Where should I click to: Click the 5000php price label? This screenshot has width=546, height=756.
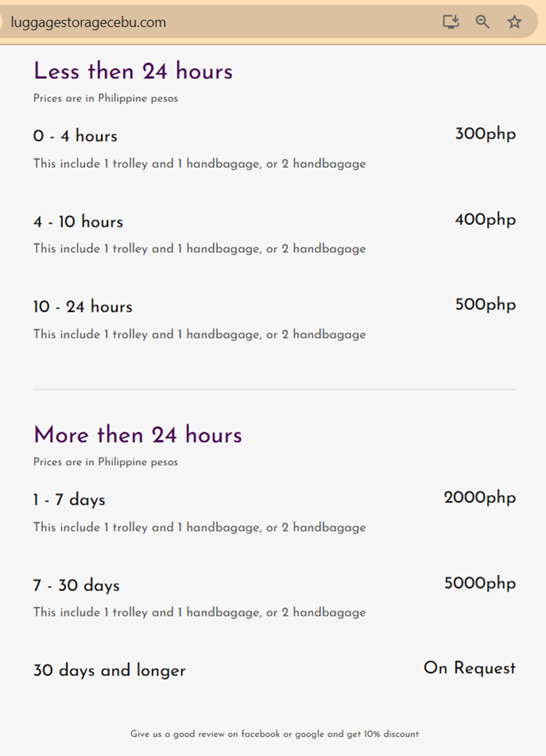point(480,583)
